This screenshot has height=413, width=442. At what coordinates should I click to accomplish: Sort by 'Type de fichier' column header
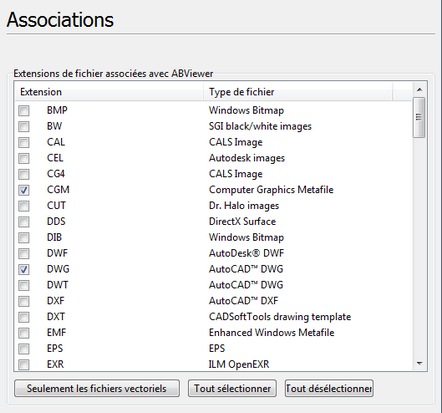298,92
